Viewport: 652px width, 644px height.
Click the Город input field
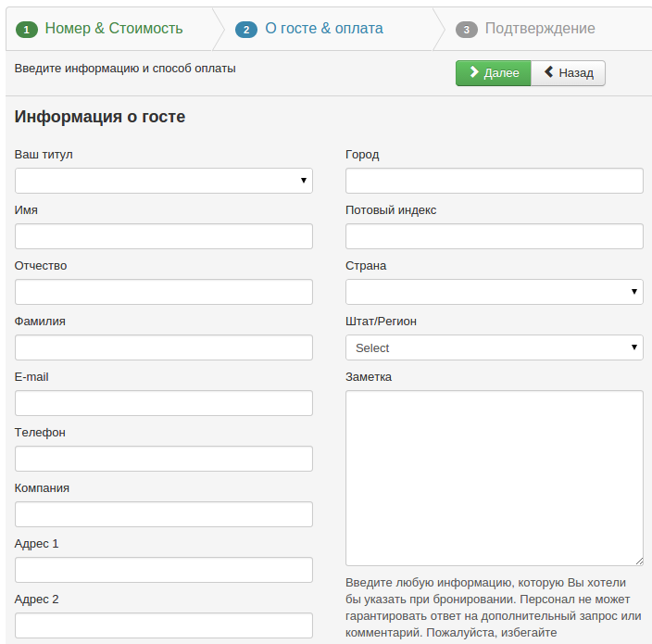click(x=494, y=181)
